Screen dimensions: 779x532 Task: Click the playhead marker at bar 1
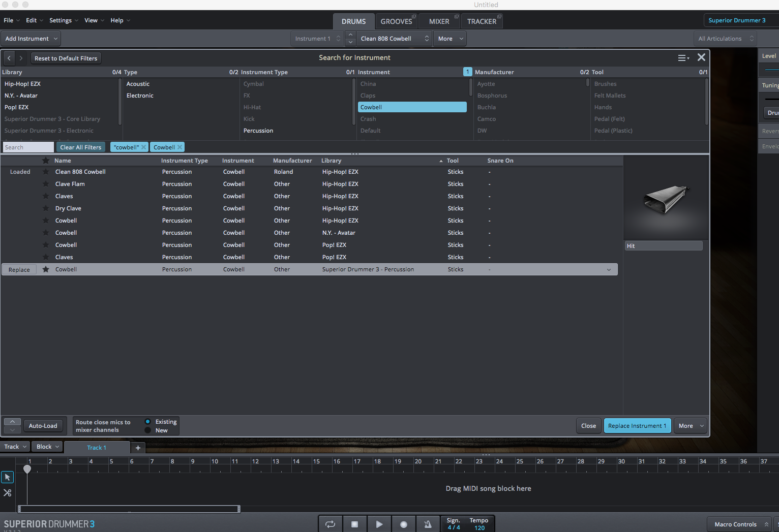[27, 469]
